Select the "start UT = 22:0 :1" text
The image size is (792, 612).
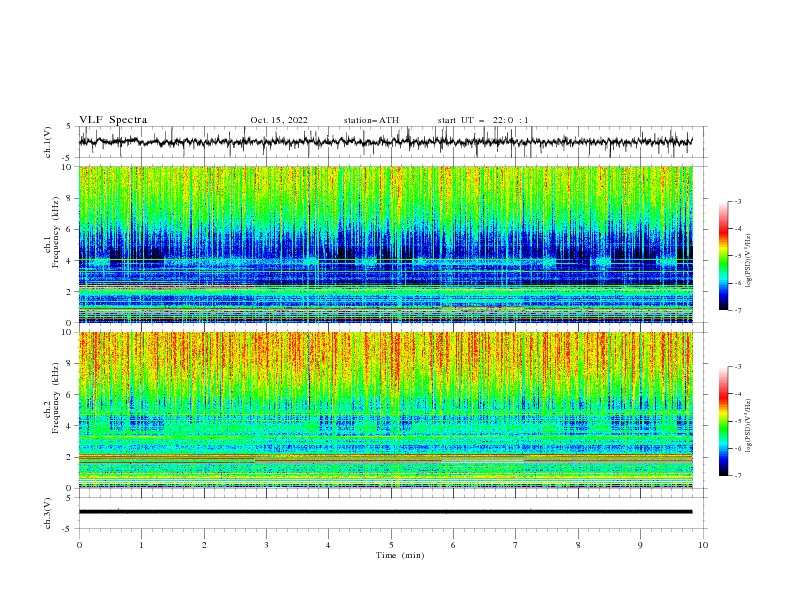(483, 120)
